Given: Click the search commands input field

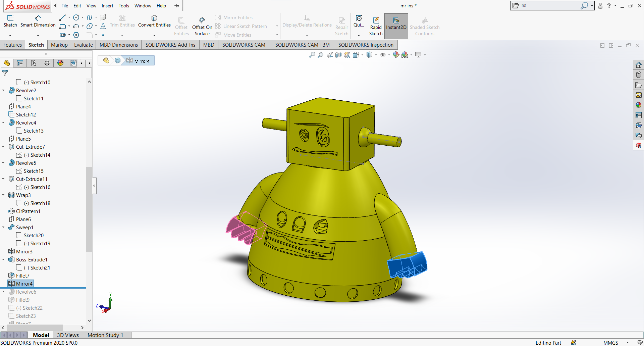Looking at the screenshot, I should click(x=550, y=5).
